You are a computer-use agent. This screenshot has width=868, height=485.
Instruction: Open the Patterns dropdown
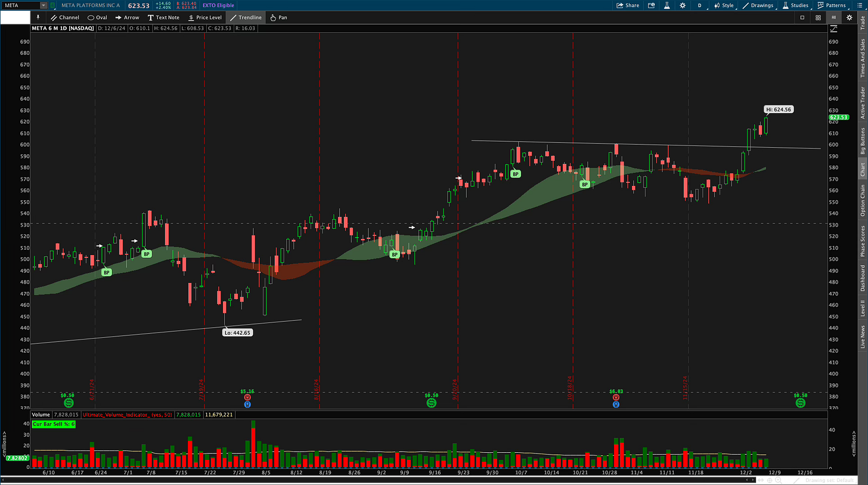[x=832, y=5]
